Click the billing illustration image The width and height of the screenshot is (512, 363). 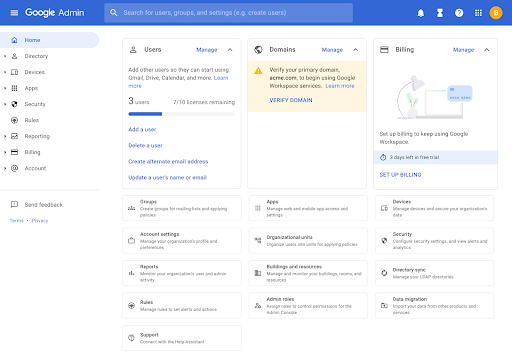click(434, 97)
